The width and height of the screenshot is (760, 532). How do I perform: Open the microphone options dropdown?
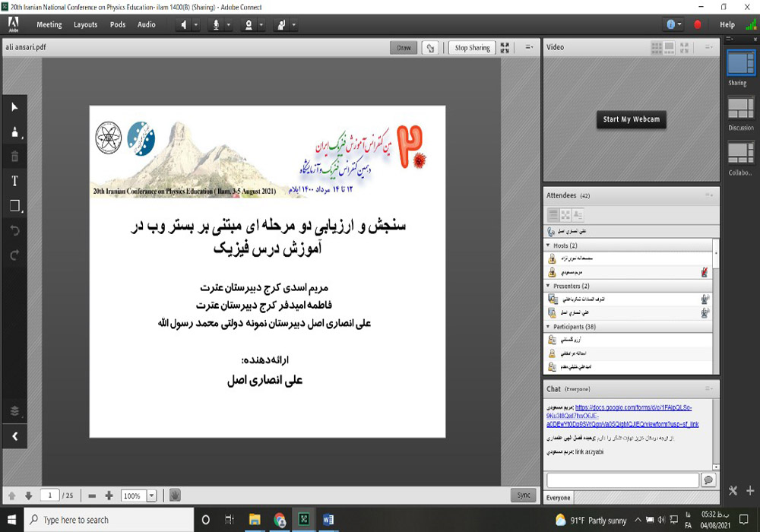230,24
